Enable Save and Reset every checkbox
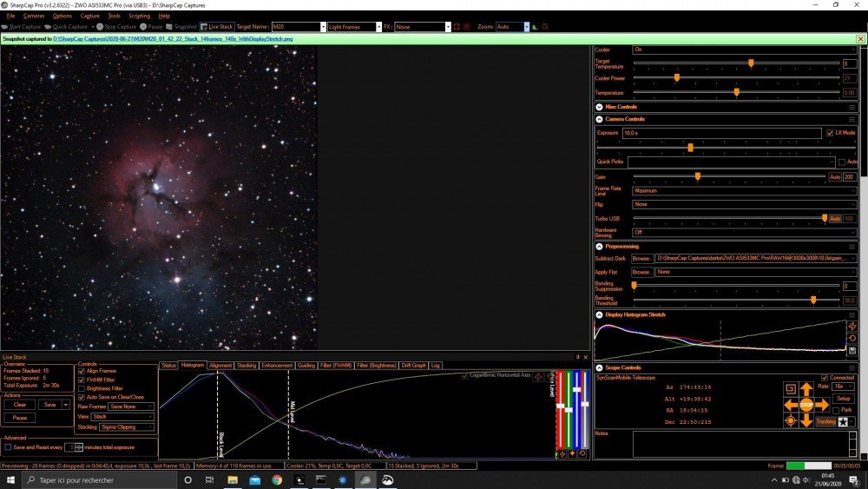 tap(8, 447)
